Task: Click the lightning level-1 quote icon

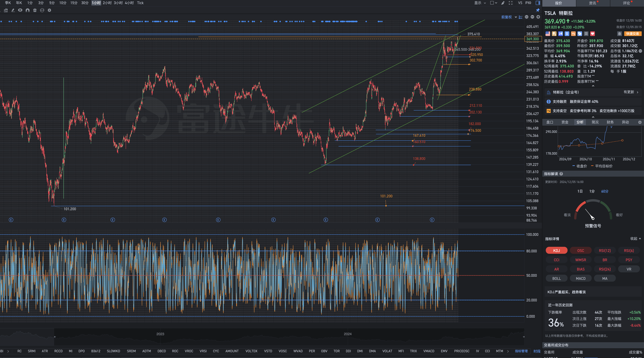Action: click(554, 34)
